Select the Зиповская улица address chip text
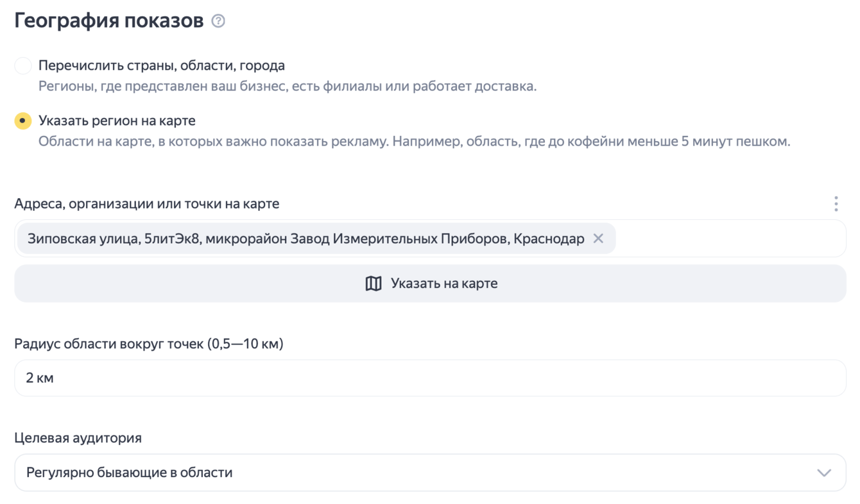The height and width of the screenshot is (504, 860). pos(305,239)
